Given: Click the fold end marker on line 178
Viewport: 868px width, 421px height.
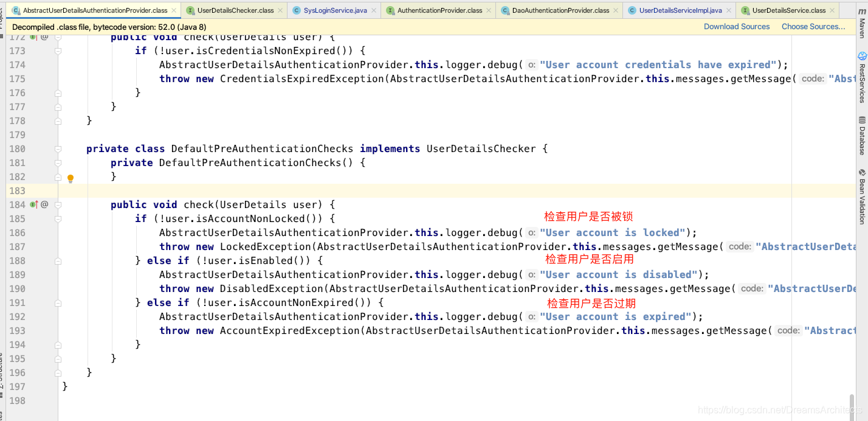Looking at the screenshot, I should (58, 121).
